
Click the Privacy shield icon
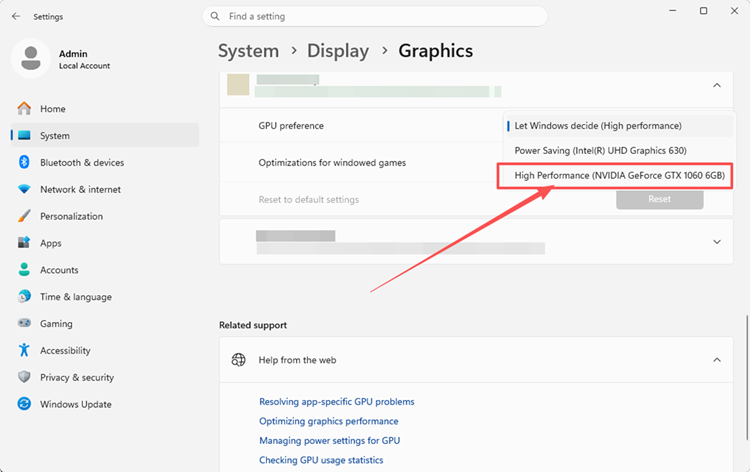coord(24,377)
